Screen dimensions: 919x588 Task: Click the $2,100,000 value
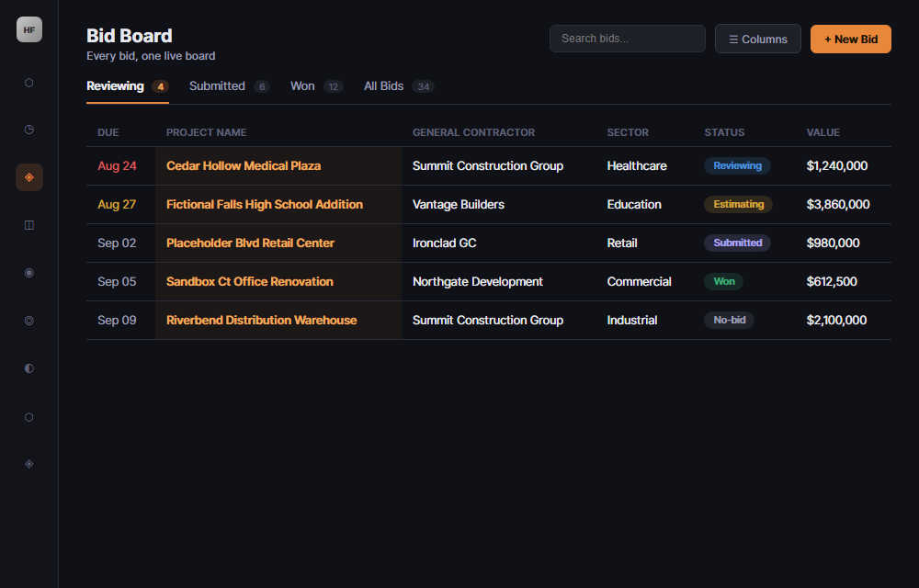(836, 321)
